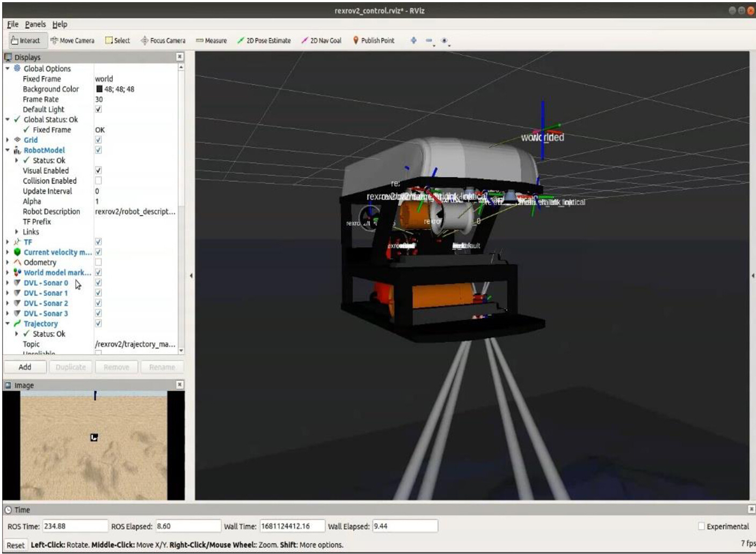Viewport: 756px width, 554px height.
Task: Open the toolbar view options eye icon
Action: 444,40
